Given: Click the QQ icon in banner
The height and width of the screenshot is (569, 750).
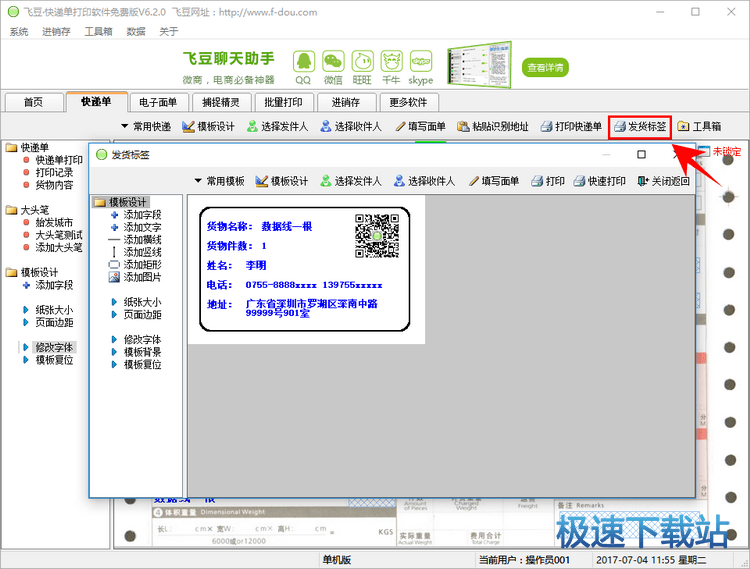Looking at the screenshot, I should coord(304,62).
